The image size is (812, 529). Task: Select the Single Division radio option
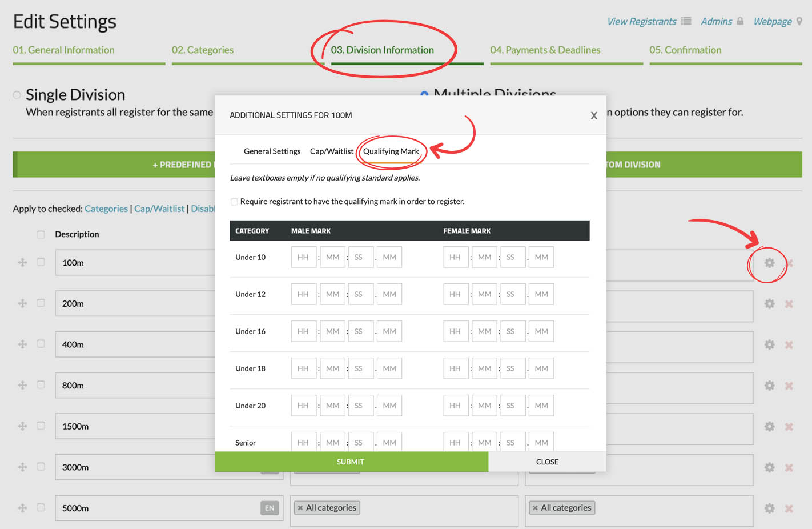pyautogui.click(x=17, y=95)
